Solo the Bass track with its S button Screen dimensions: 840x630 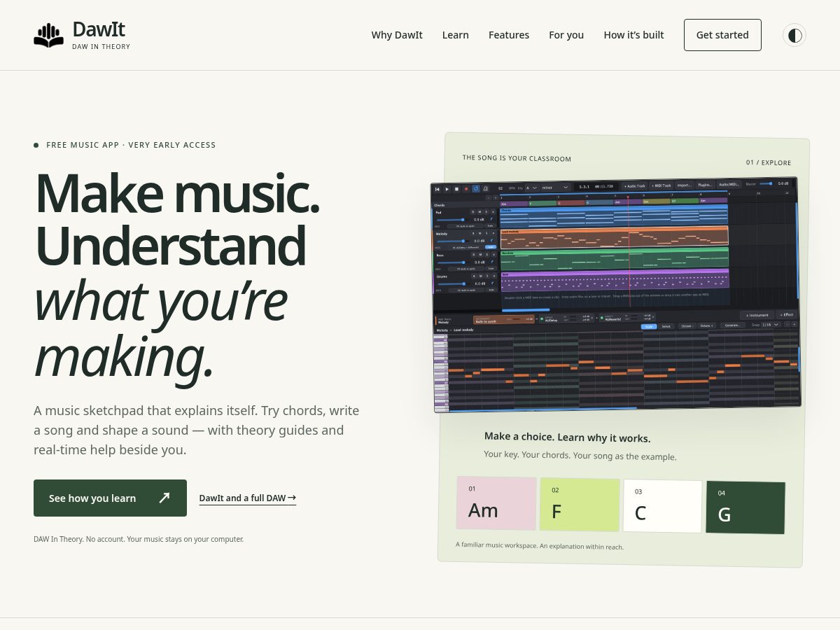pos(487,255)
